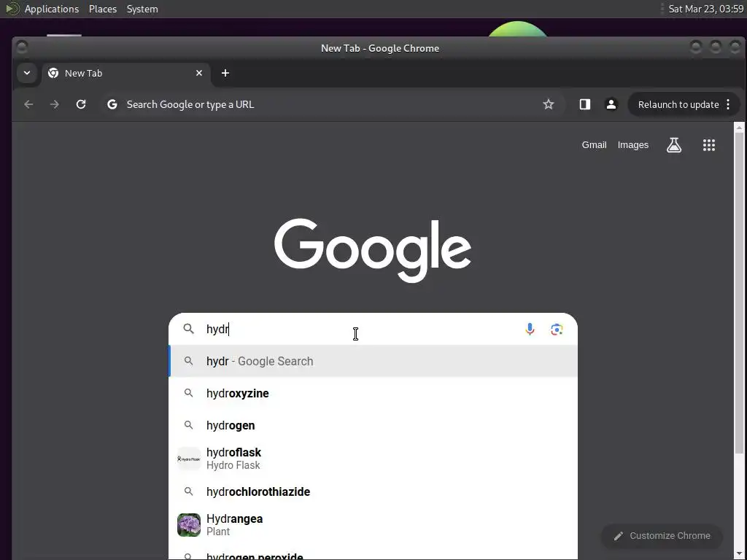Click Customize Chrome button
This screenshot has width=747, height=560.
pyautogui.click(x=662, y=536)
